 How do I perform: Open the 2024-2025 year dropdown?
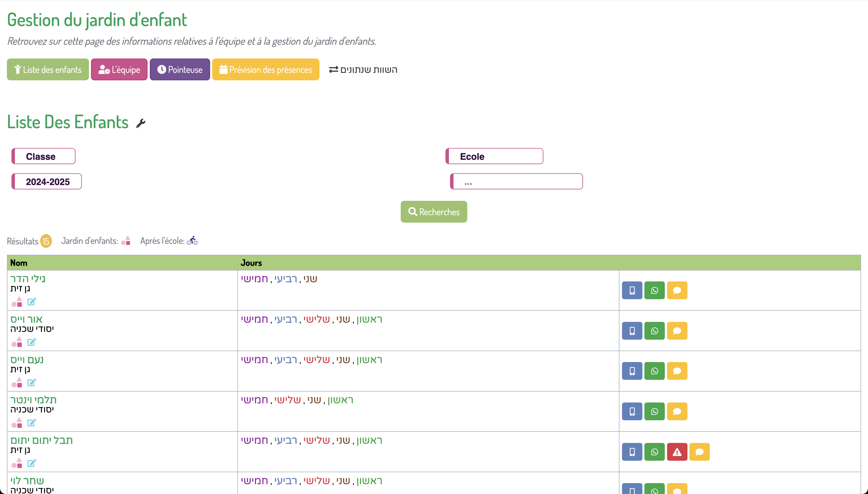[47, 182]
